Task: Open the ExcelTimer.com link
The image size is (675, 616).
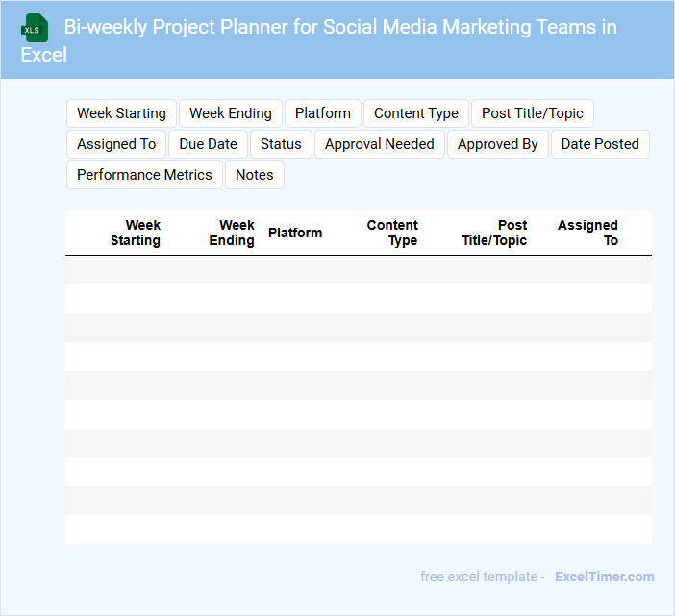Action: pos(605,577)
